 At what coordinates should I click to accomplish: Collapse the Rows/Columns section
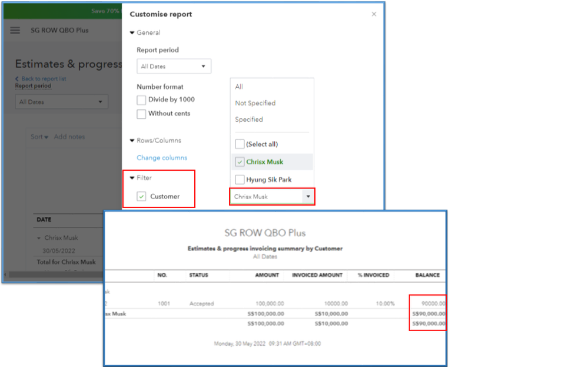(132, 140)
